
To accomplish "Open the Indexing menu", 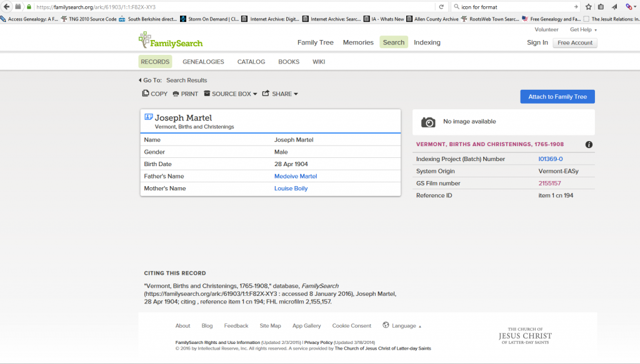I will (427, 42).
